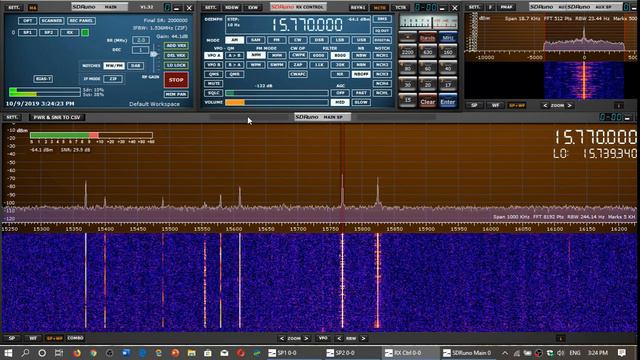Open EXW in RX Control window
Image resolution: width=640 pixels, height=360 pixels.
click(x=253, y=7)
